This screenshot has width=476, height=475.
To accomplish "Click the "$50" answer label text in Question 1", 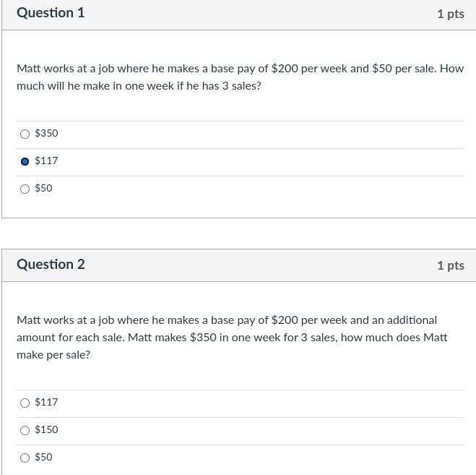I will pyautogui.click(x=43, y=189).
